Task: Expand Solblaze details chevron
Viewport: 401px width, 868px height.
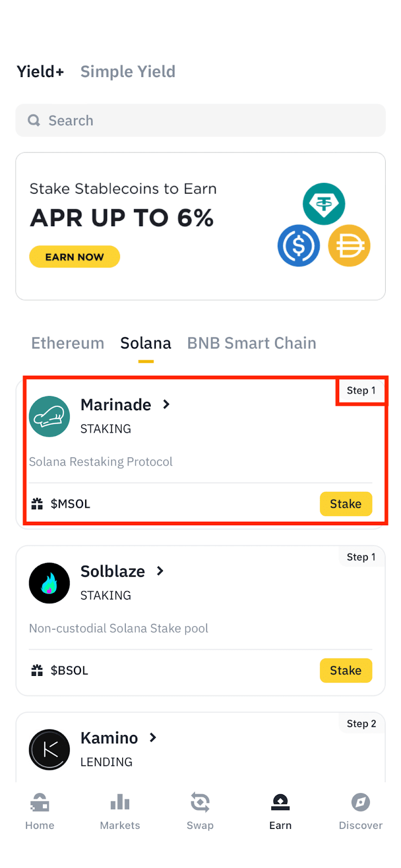Action: [x=160, y=571]
